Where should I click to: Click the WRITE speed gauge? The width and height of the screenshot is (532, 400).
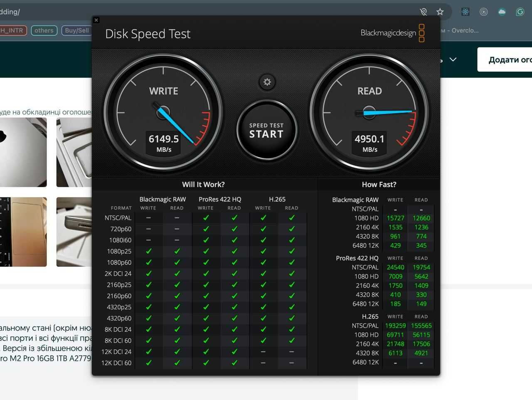[163, 113]
